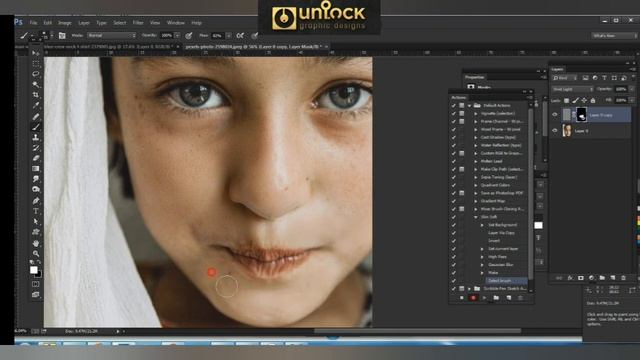The width and height of the screenshot is (640, 360).
Task: Select the Layer Via Copy action step
Action: (x=502, y=233)
